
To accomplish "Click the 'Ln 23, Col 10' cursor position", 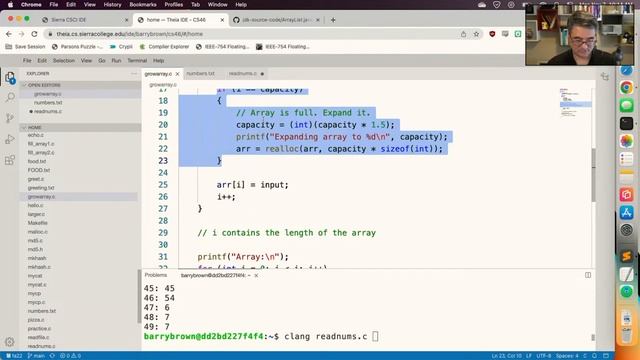I will (x=507, y=356).
